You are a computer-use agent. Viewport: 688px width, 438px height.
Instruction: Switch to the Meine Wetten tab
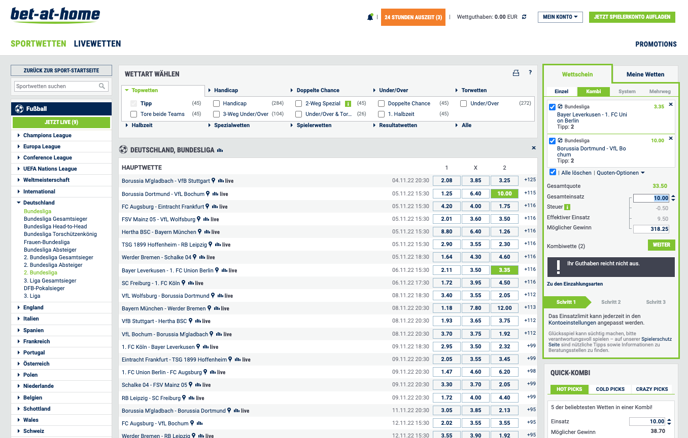coord(645,74)
